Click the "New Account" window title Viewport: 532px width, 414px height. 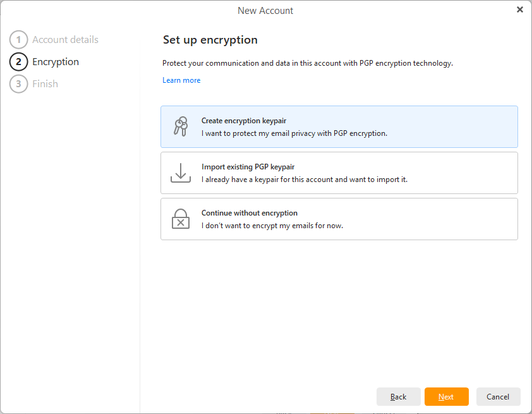coord(265,10)
